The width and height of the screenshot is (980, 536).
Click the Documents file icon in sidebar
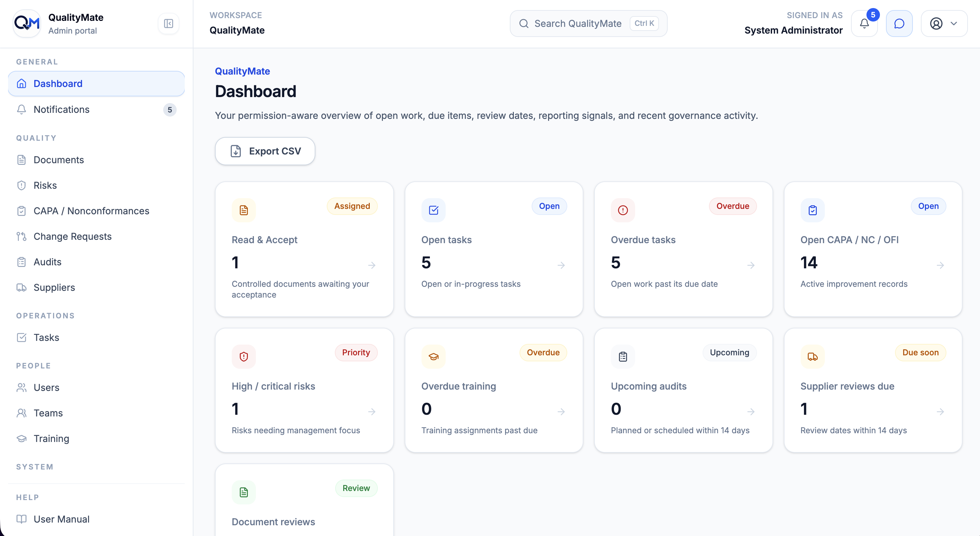pyautogui.click(x=22, y=160)
